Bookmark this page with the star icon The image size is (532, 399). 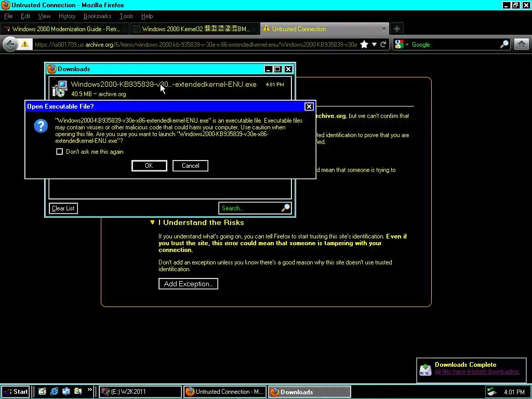point(364,45)
